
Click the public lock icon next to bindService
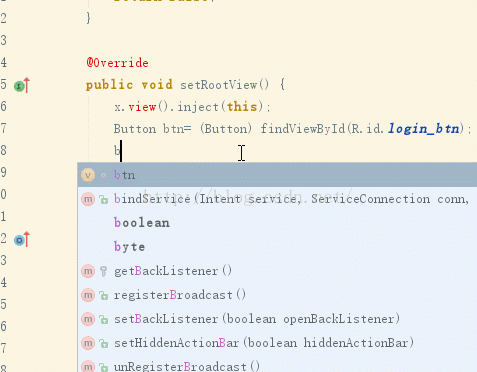pyautogui.click(x=104, y=200)
